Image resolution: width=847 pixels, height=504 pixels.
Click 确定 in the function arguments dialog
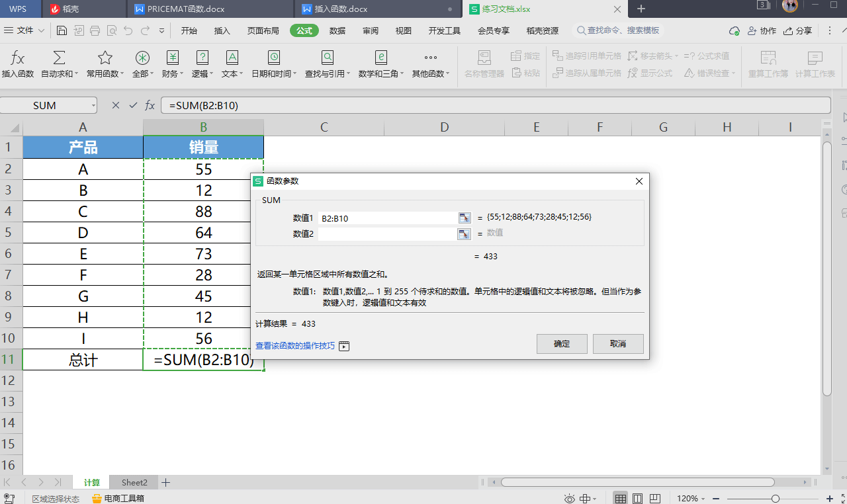point(562,344)
